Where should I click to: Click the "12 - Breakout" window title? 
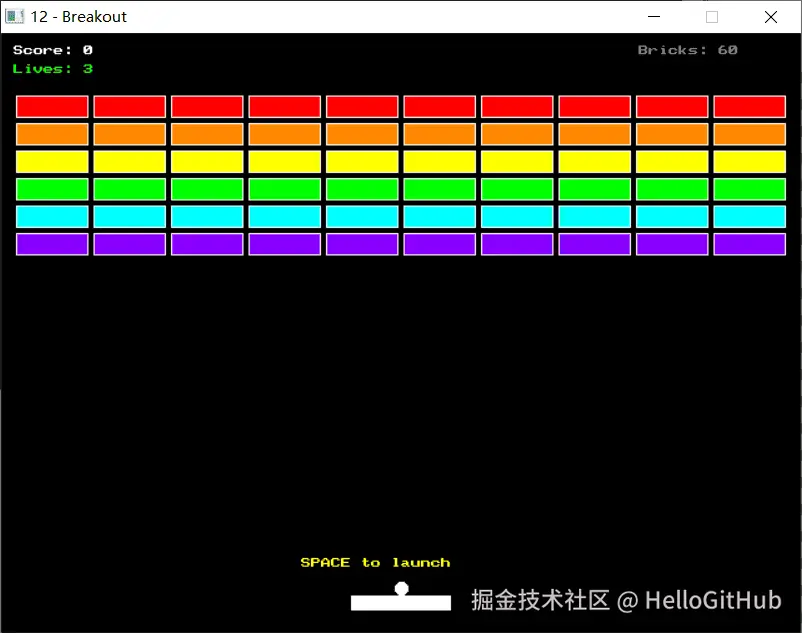(x=78, y=17)
